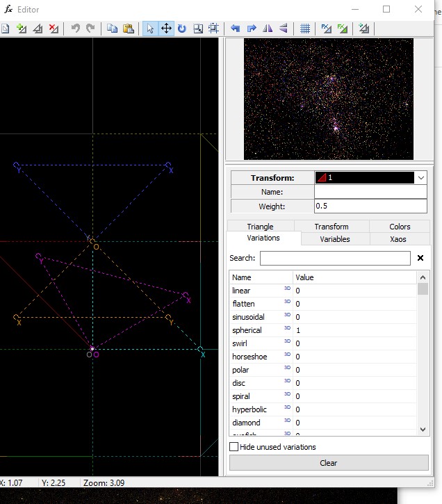Select the Rotate tool
This screenshot has height=504, width=442.
pos(181,29)
